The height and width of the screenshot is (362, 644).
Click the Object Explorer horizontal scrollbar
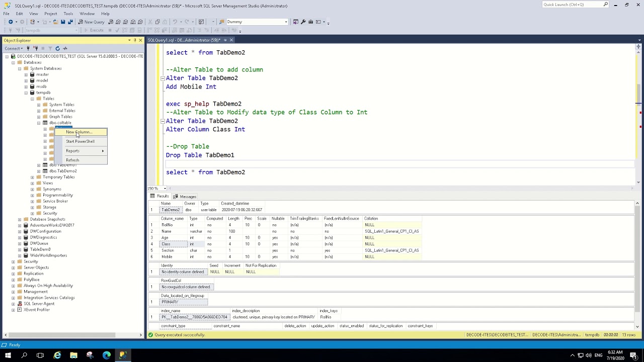coord(73,335)
